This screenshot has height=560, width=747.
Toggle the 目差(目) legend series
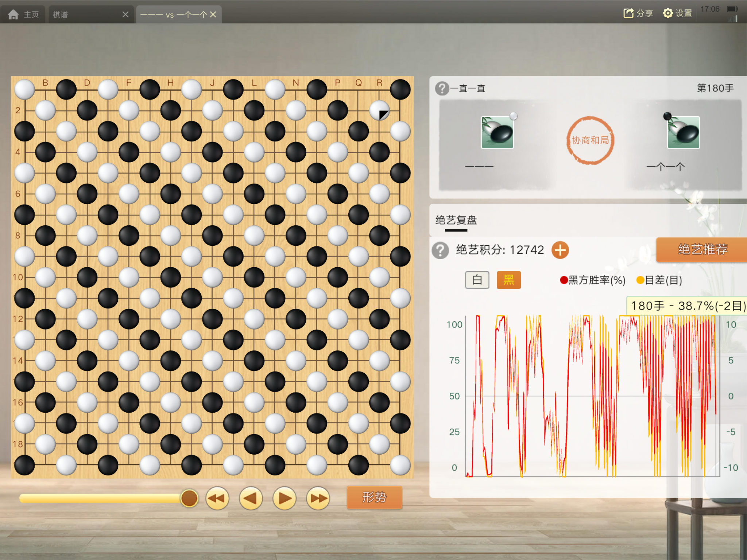pyautogui.click(x=659, y=280)
